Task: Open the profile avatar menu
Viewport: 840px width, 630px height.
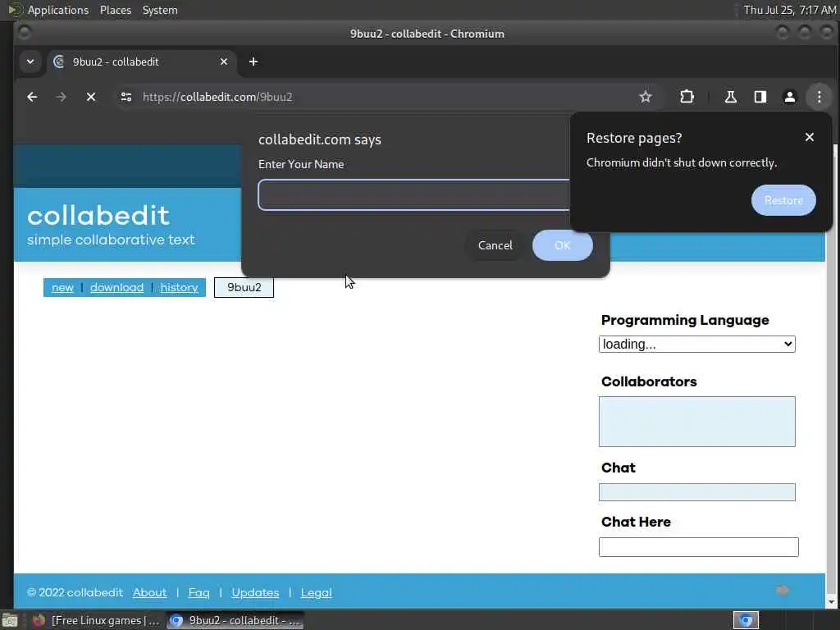Action: 790,97
